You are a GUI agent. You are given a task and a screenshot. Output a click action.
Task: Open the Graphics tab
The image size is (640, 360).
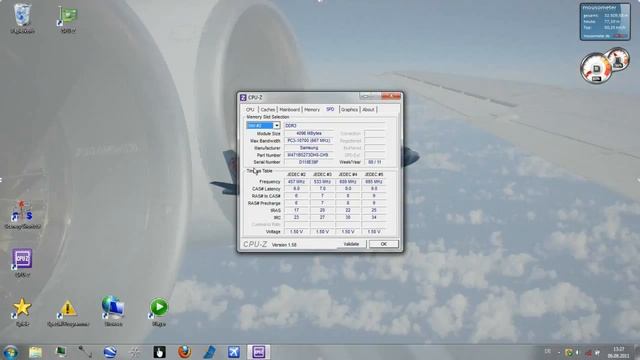(349, 110)
